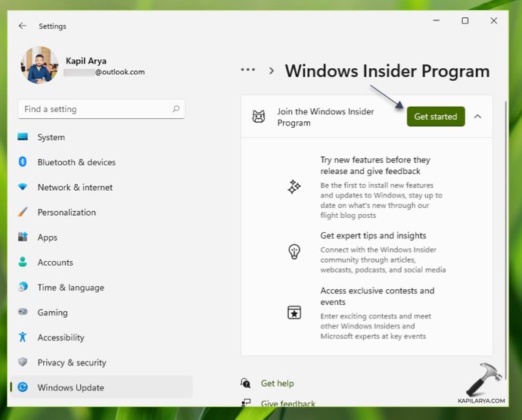The width and height of the screenshot is (522, 420).
Task: Expand the breadcrumb ellipsis menu
Action: click(248, 70)
